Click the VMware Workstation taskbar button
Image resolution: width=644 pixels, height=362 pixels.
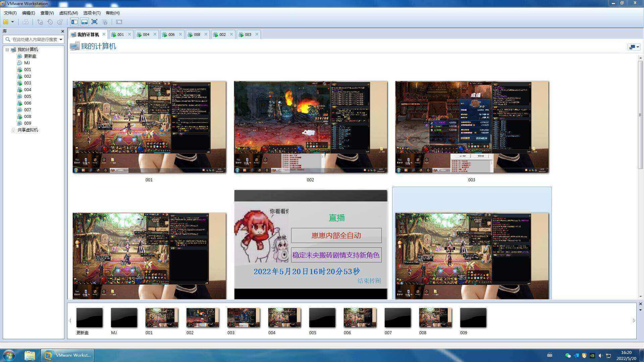pos(68,355)
